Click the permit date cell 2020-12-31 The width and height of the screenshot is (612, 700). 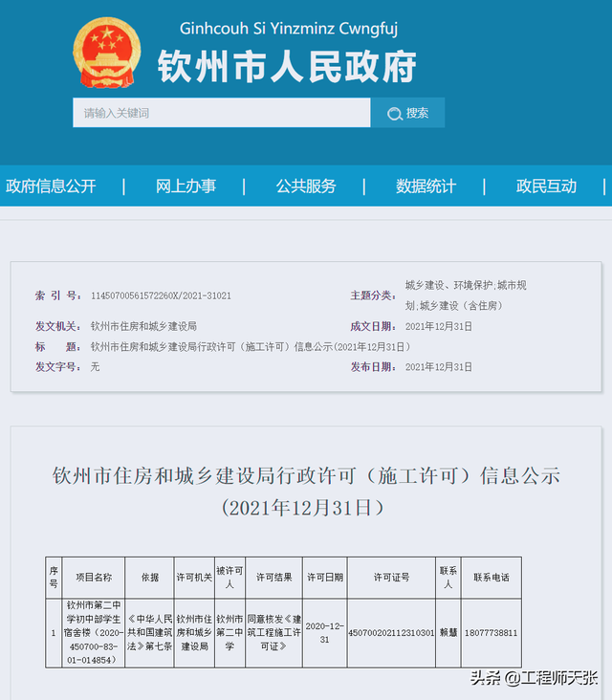324,633
